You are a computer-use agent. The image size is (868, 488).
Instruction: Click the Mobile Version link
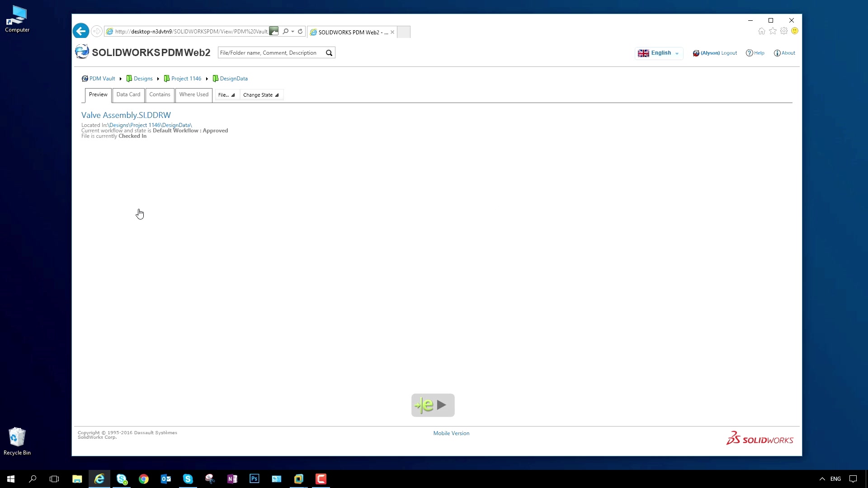pos(451,433)
